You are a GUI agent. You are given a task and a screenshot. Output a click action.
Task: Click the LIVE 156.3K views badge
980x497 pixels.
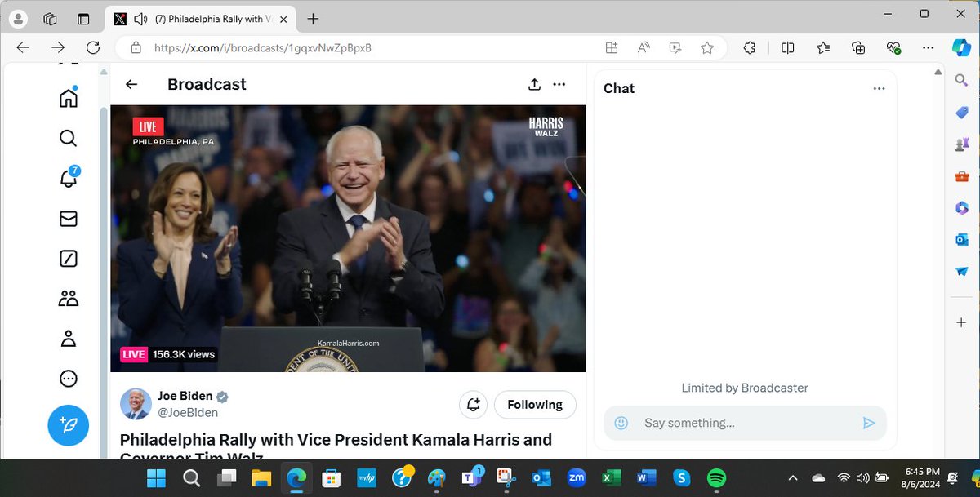[168, 354]
